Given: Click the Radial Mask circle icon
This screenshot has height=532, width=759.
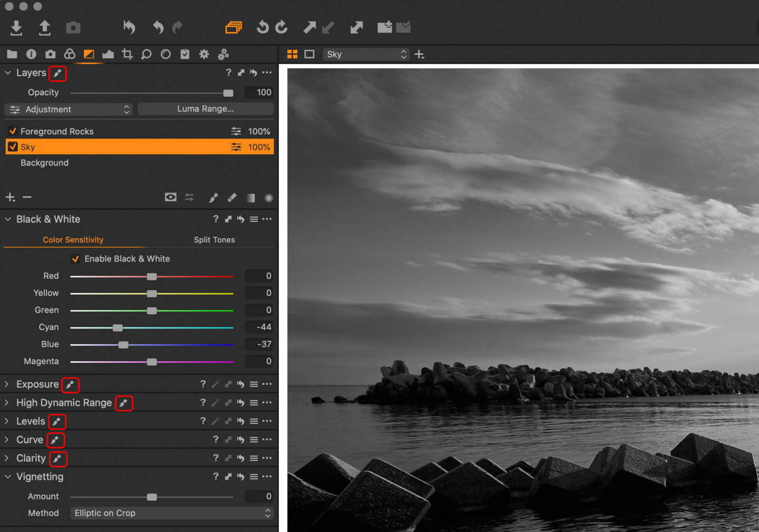Looking at the screenshot, I should (x=268, y=198).
